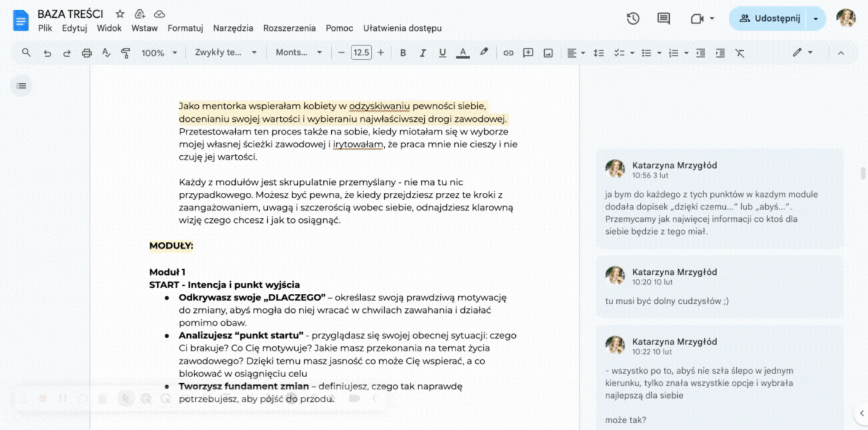Click the Udostępnij share button
Viewport: 868px width, 430px height.
coord(770,18)
